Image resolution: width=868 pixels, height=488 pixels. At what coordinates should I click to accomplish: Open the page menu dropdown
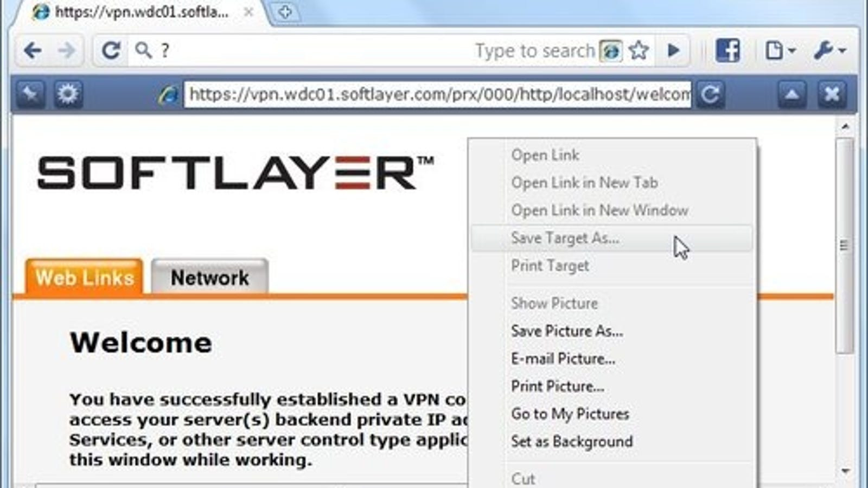[x=780, y=51]
